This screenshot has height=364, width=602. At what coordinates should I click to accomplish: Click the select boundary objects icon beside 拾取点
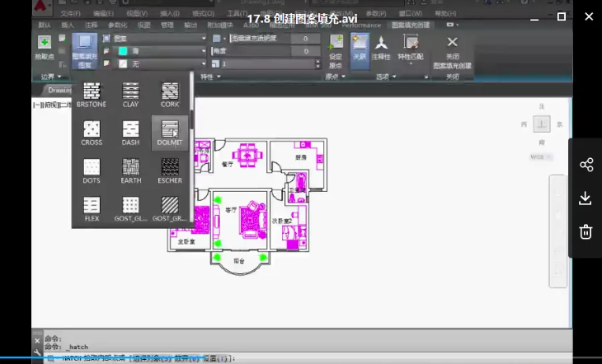pyautogui.click(x=62, y=39)
